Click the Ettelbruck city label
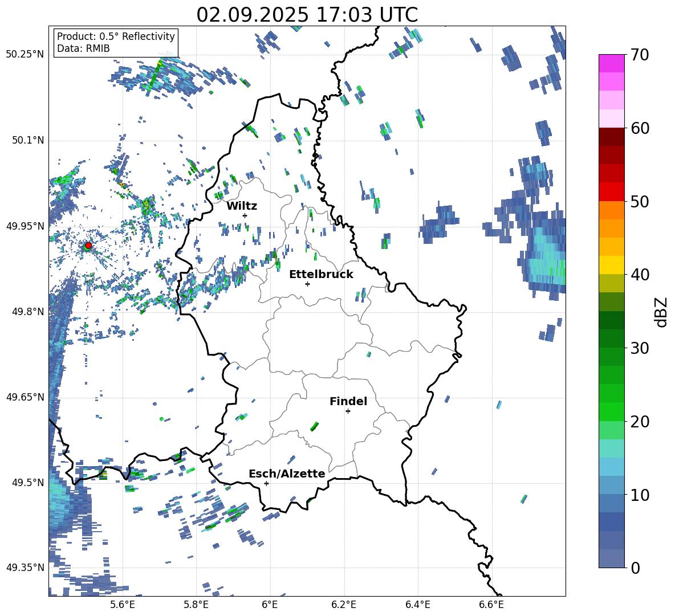The height and width of the screenshot is (616, 675). 321,274
